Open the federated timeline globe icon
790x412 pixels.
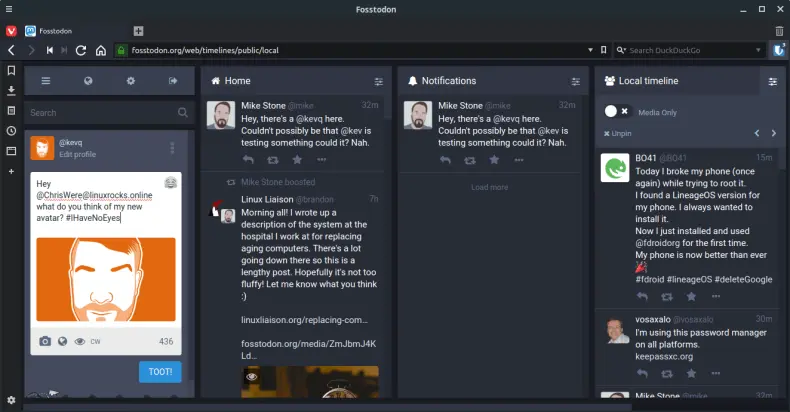[88, 81]
